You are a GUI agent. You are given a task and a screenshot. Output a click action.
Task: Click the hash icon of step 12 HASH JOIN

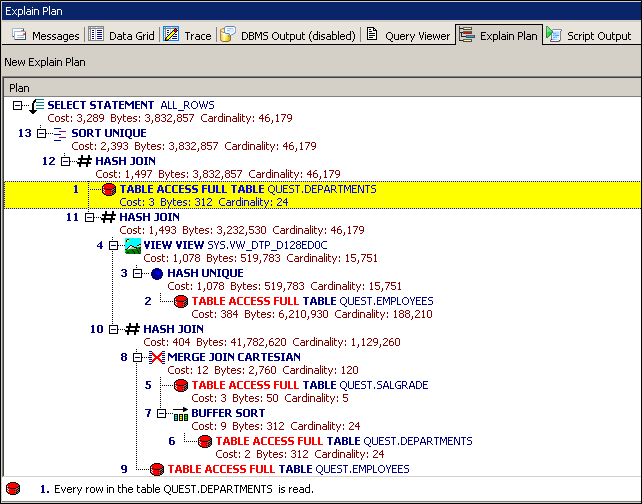[84, 161]
